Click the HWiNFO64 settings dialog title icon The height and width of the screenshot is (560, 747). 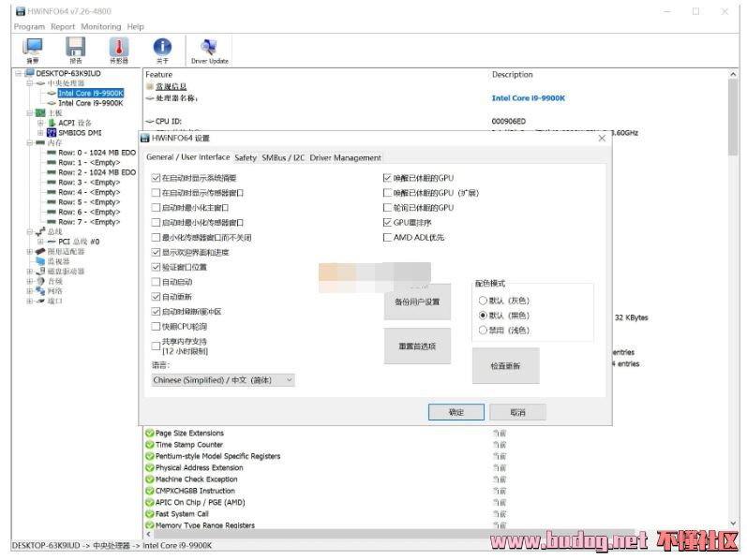[145, 138]
